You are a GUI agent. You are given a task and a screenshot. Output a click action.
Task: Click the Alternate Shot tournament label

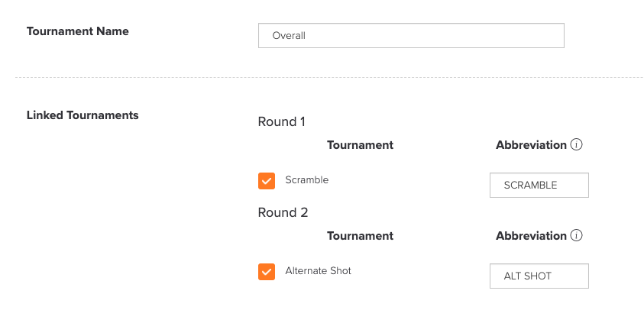(x=319, y=270)
